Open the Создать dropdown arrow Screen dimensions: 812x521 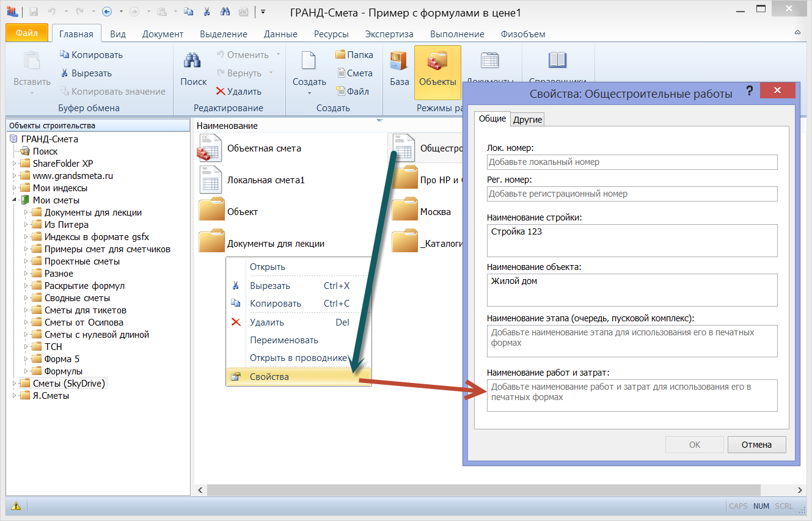309,93
